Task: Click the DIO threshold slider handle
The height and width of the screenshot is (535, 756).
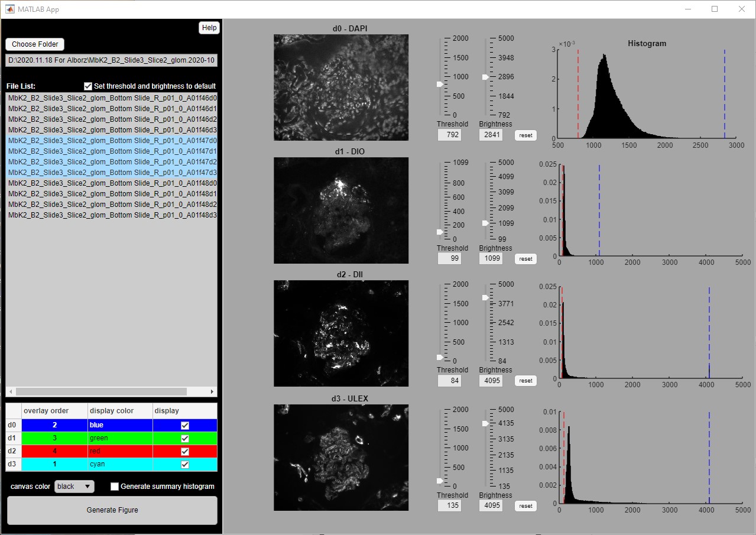Action: coord(440,232)
